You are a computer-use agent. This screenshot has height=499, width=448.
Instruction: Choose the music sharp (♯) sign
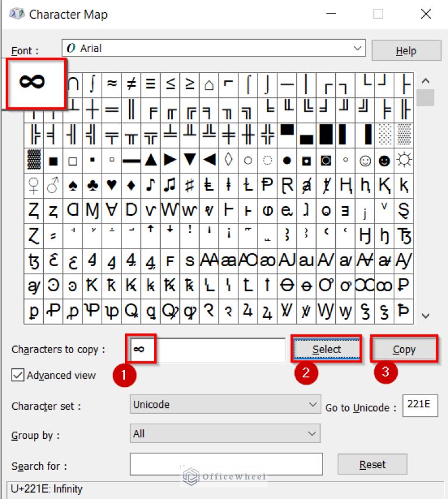pos(189,185)
